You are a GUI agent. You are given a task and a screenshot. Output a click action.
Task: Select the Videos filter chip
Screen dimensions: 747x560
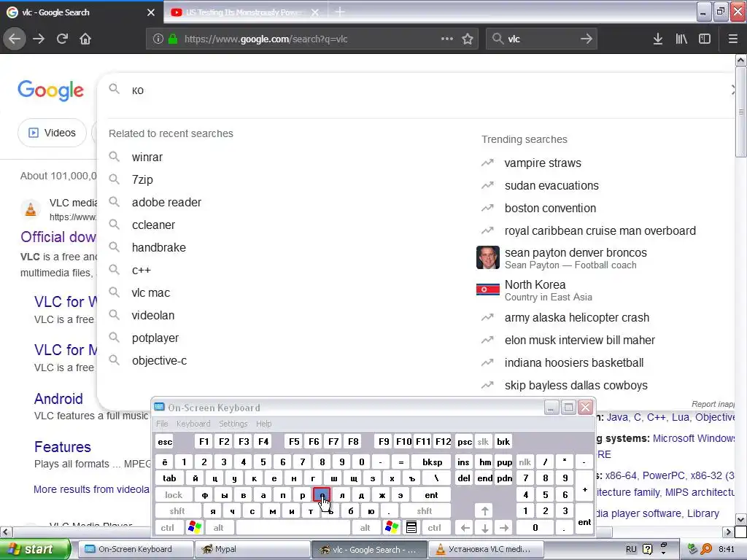coord(53,133)
